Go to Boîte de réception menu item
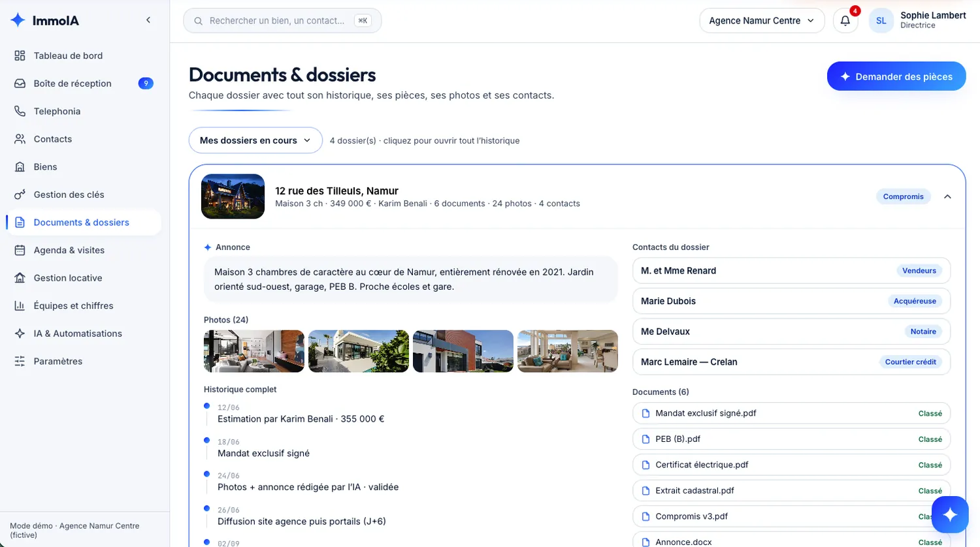 84,84
